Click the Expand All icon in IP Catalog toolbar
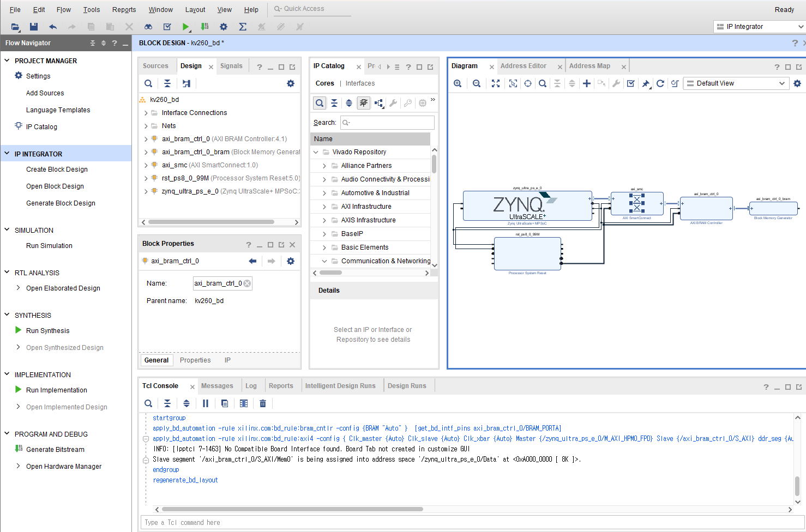Viewport: 806px width, 532px height. [349, 103]
